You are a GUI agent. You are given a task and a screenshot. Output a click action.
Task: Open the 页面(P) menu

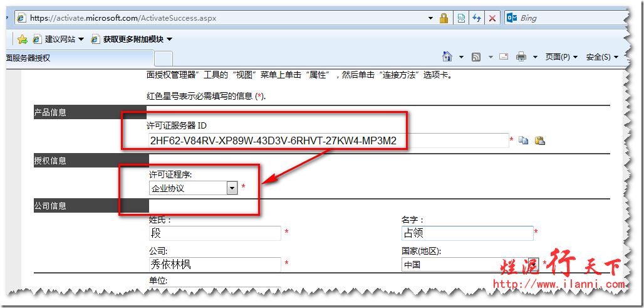(561, 57)
